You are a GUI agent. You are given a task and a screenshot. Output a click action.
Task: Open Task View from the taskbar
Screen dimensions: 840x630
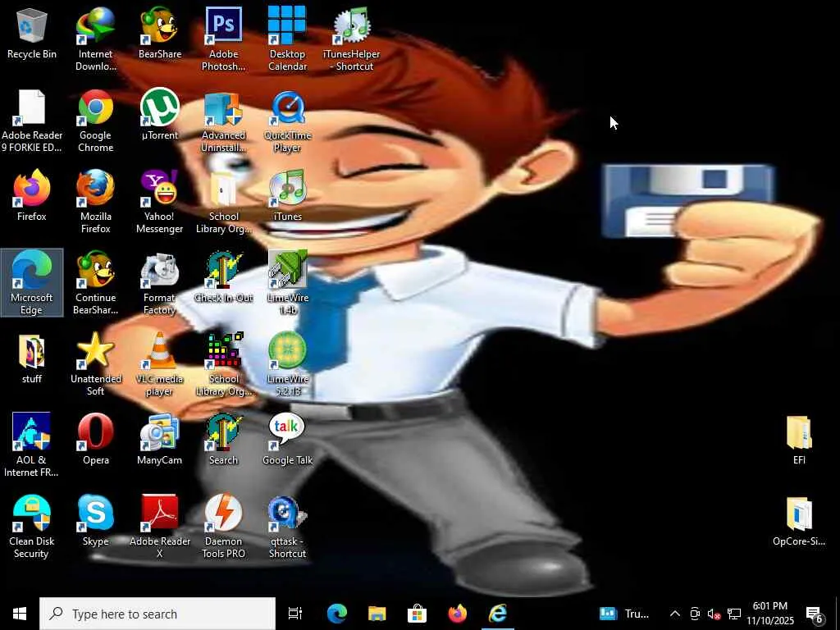pos(295,614)
